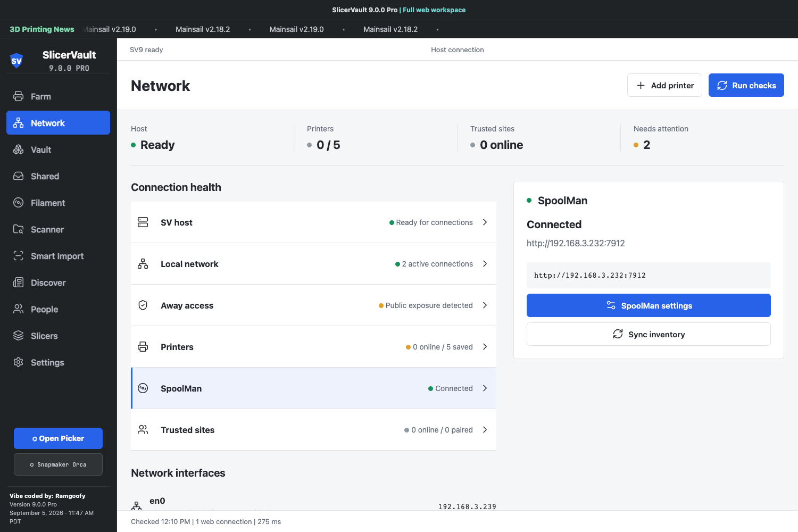Click the SV host server icon
The width and height of the screenshot is (798, 532).
point(143,222)
